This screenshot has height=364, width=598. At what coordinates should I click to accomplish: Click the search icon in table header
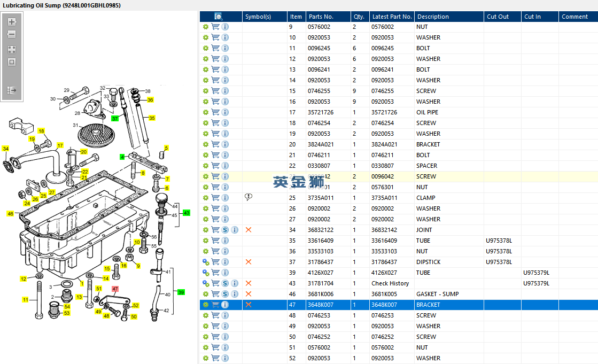(x=218, y=17)
